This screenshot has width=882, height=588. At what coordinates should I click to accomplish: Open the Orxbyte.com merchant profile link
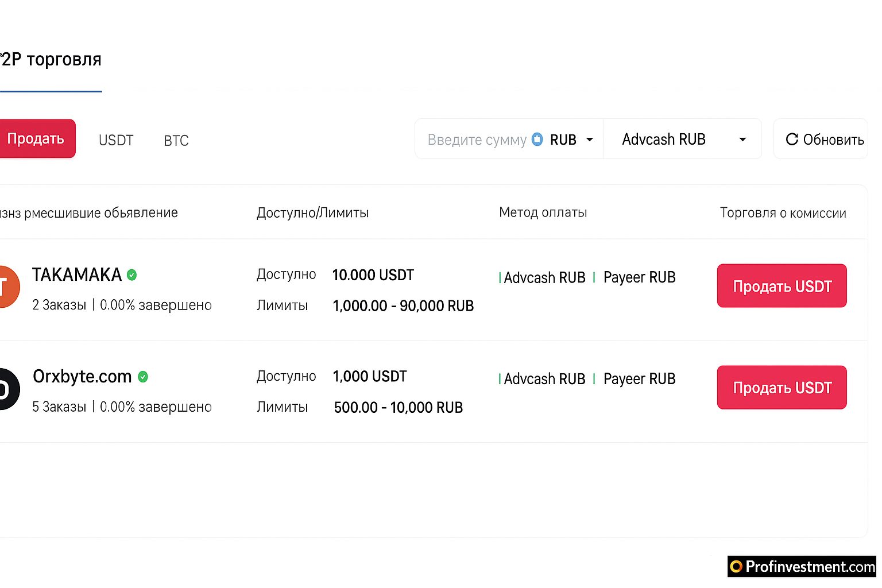tap(82, 377)
